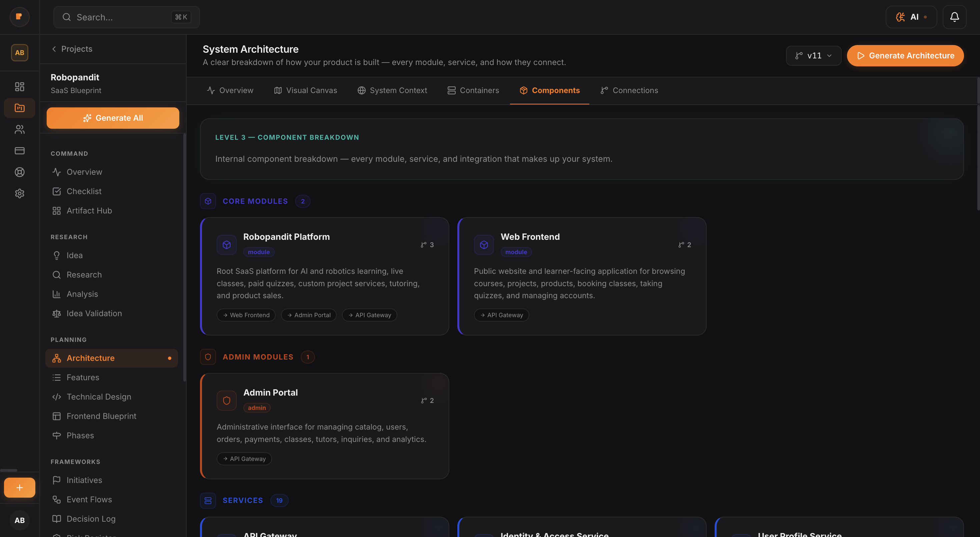Open the AI assistant brain icon

point(900,17)
